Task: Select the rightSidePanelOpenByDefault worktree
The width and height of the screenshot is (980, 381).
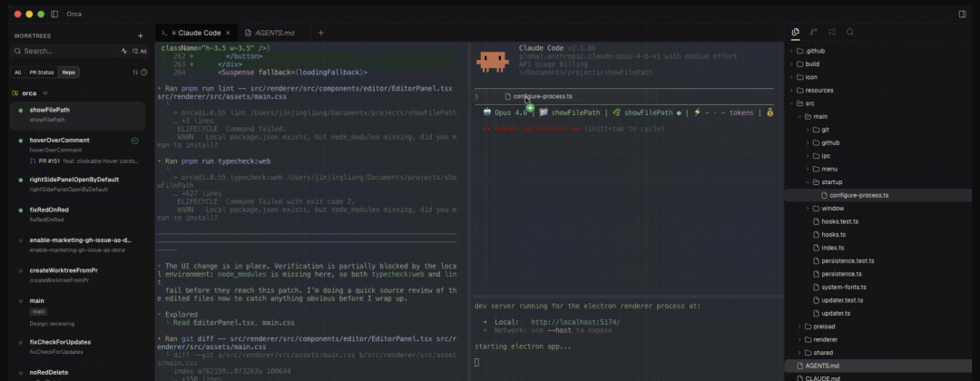Action: (77, 183)
